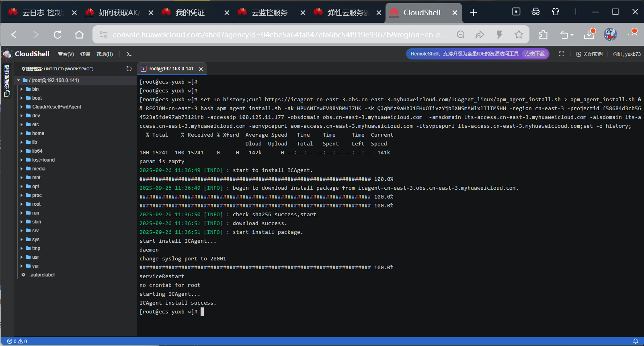Select the lib64 folder
The image size is (644, 346).
click(x=37, y=151)
